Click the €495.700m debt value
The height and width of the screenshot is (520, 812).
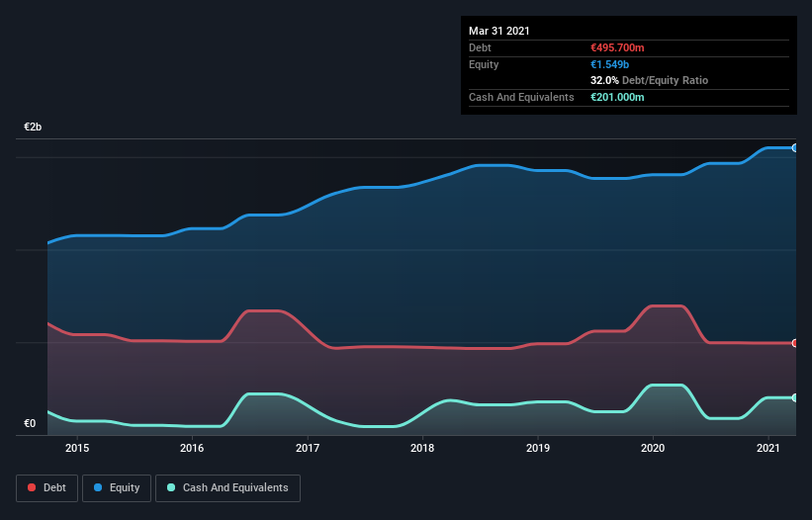coord(617,47)
